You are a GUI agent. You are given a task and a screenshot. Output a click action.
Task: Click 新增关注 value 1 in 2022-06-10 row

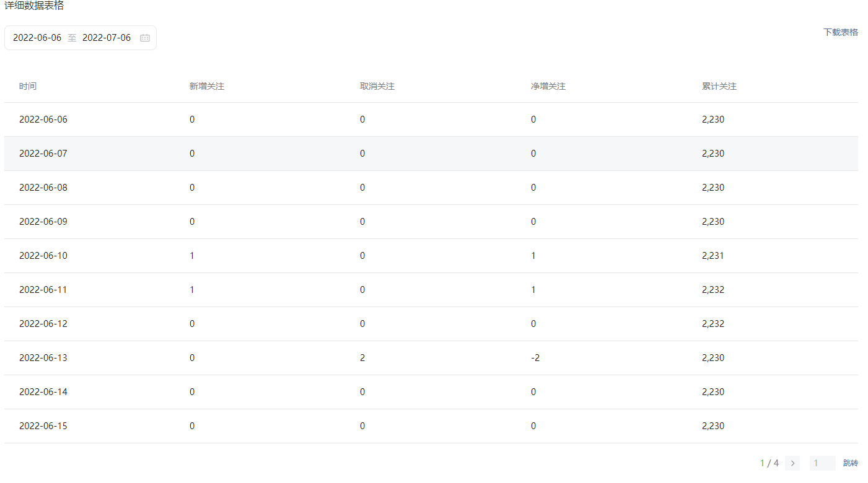pos(192,256)
